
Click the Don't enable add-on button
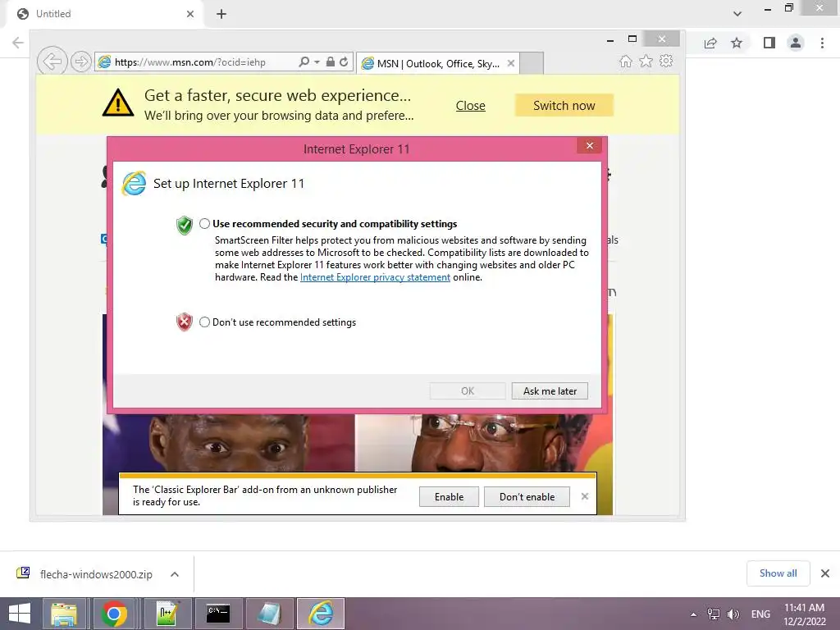527,496
